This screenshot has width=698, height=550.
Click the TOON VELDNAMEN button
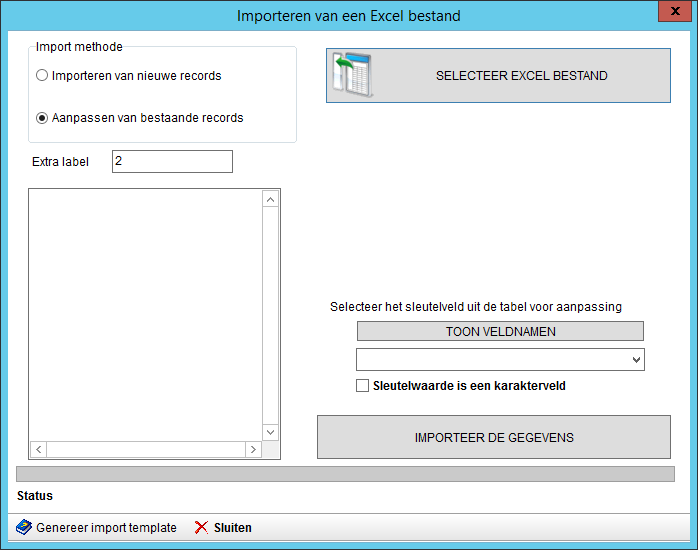tap(500, 332)
